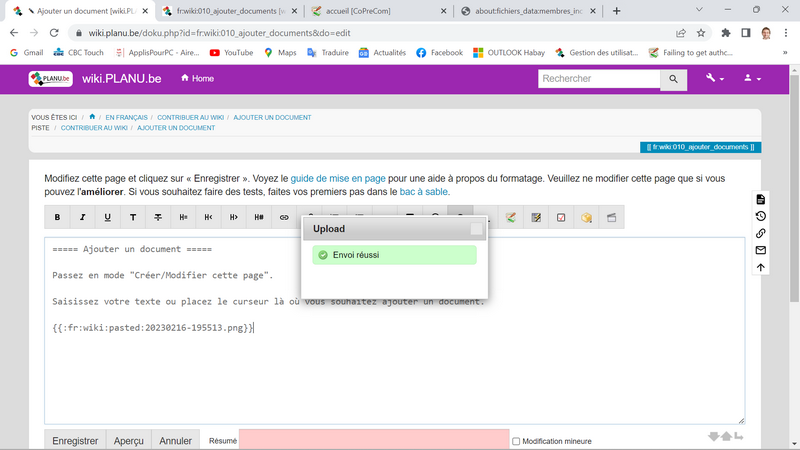Apply italic formatting to text
Viewport: 800px width, 450px height.
click(x=82, y=217)
